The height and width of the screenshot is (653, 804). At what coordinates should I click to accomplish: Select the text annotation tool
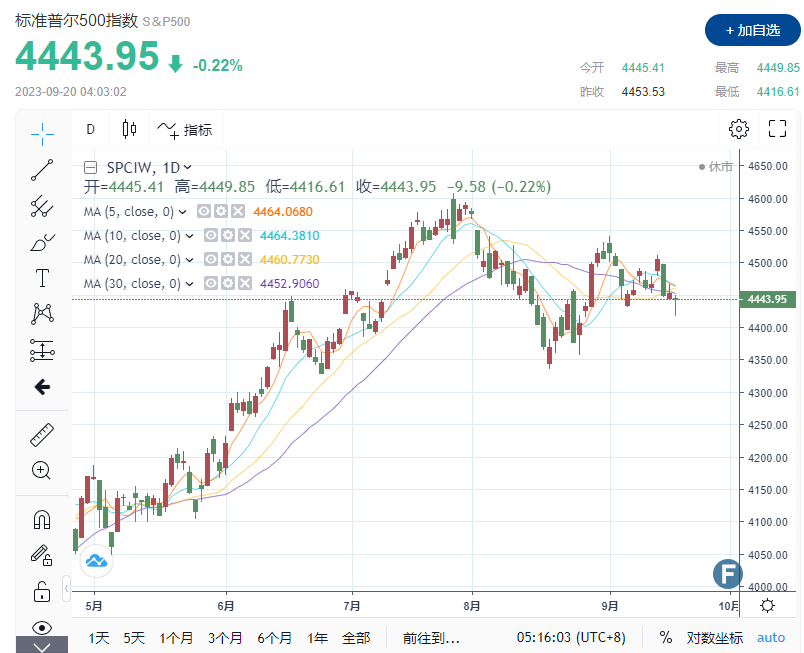(42, 278)
